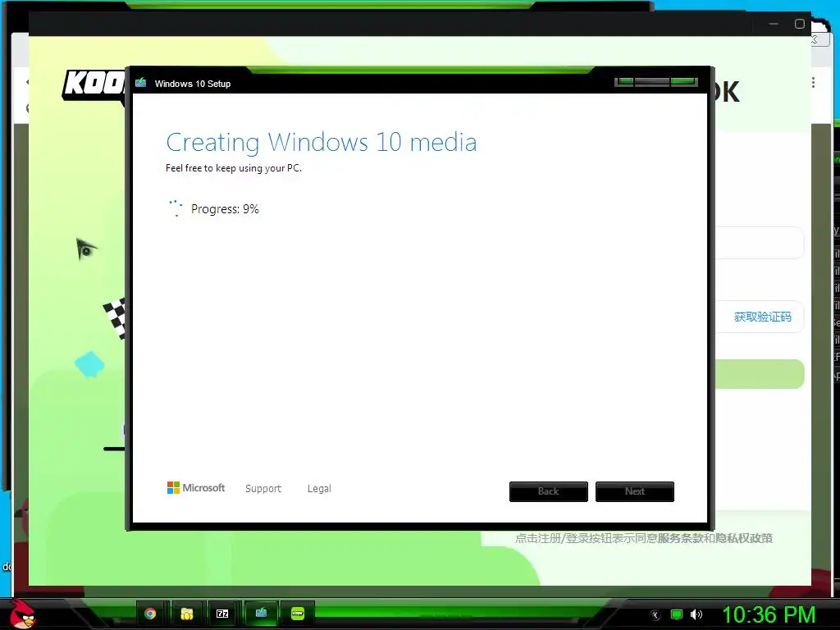The width and height of the screenshot is (840, 630).
Task: Minimize the KOOK window
Action: [x=773, y=24]
